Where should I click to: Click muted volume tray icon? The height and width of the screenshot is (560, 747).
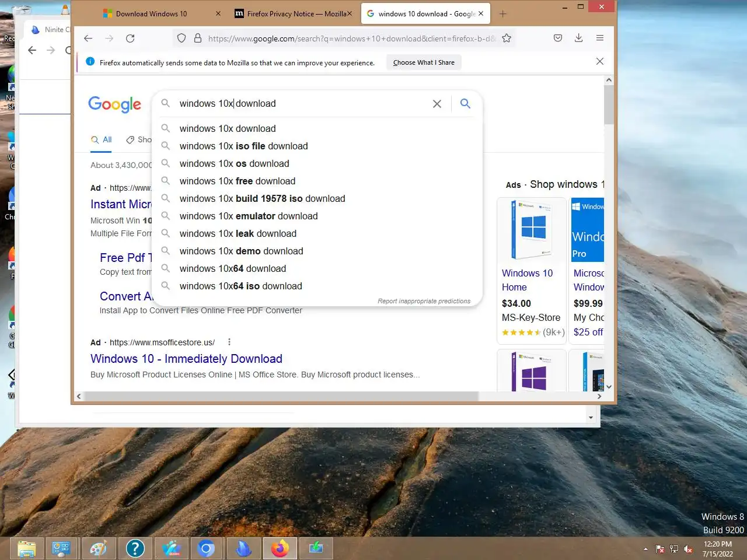(688, 549)
